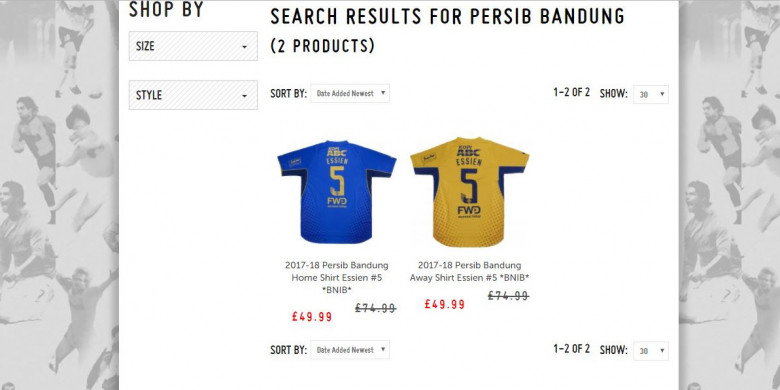Click the SIZE filter dropdown arrow

244,47
